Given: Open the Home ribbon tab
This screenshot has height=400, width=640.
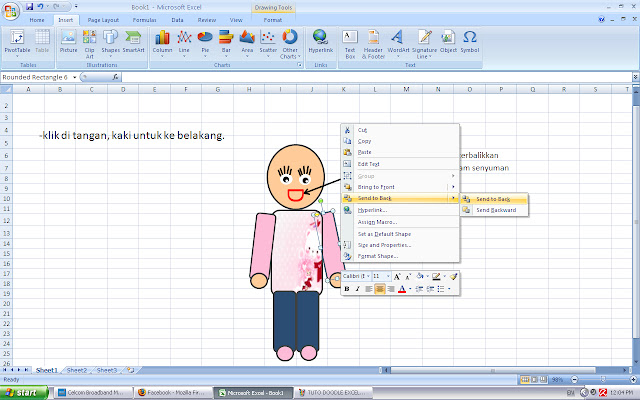Looking at the screenshot, I should [37, 20].
